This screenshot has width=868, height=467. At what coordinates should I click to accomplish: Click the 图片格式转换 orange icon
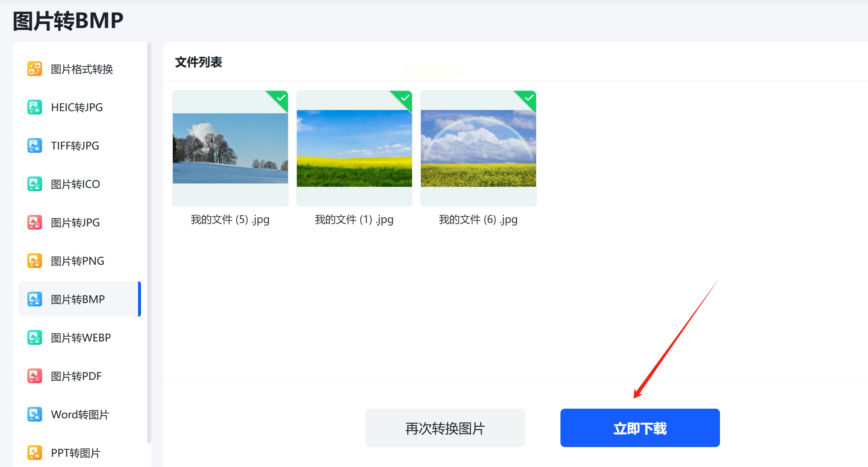(34, 69)
